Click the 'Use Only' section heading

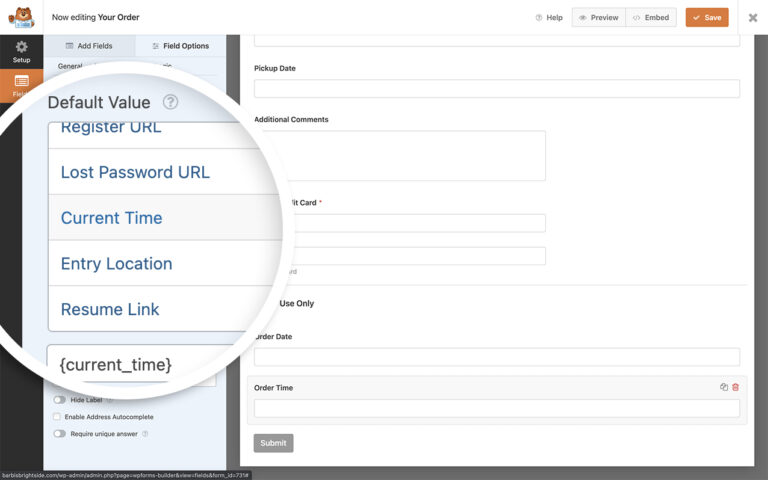[x=296, y=303]
